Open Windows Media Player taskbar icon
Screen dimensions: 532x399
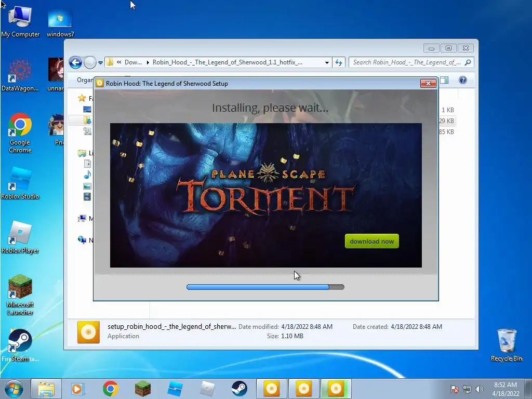tap(78, 389)
